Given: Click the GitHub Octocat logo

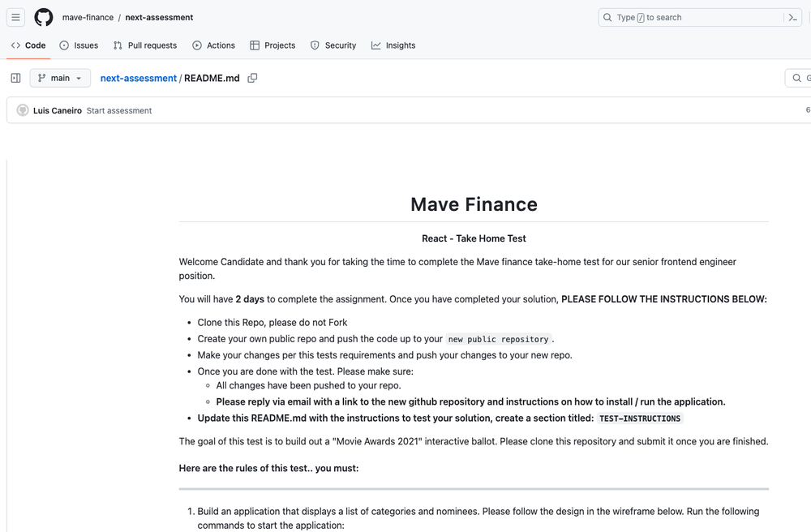Looking at the screenshot, I should click(x=43, y=17).
